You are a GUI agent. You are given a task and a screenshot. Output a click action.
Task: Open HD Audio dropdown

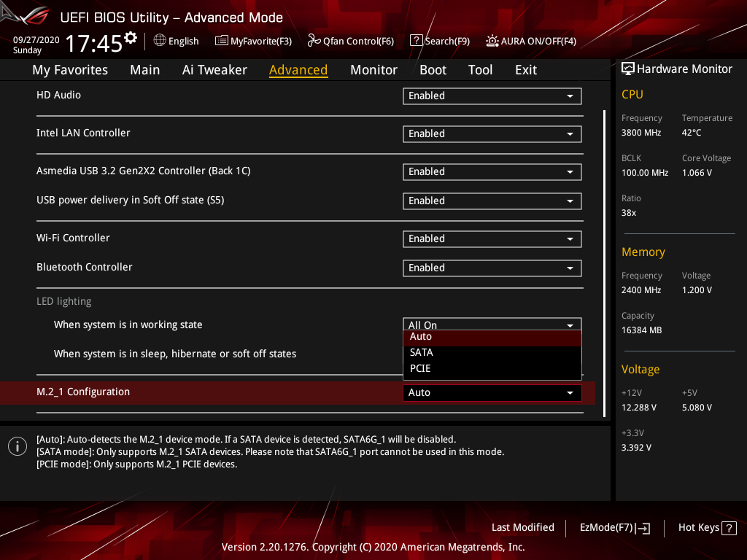point(492,96)
